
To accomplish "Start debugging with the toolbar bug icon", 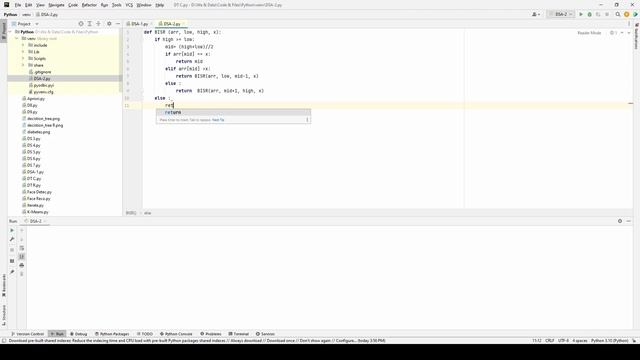I will point(589,14).
